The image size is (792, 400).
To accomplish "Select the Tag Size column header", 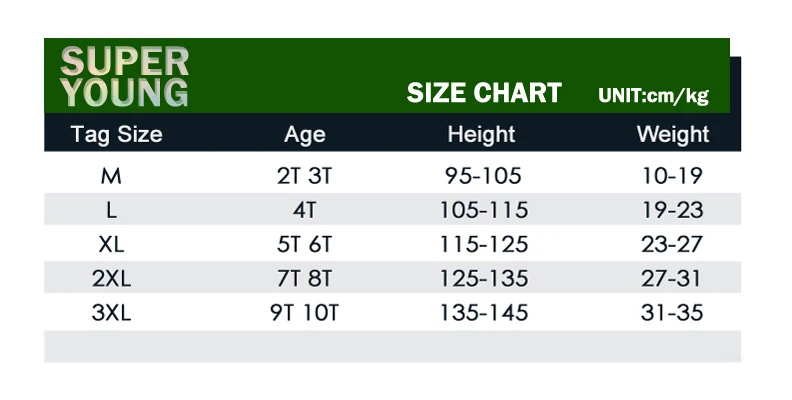I will point(117,134).
